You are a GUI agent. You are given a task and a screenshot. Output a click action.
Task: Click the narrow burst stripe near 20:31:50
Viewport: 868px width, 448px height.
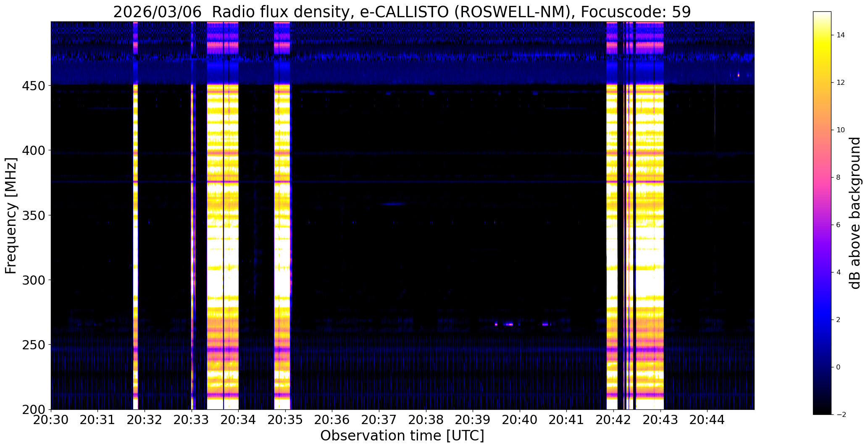[135, 215]
